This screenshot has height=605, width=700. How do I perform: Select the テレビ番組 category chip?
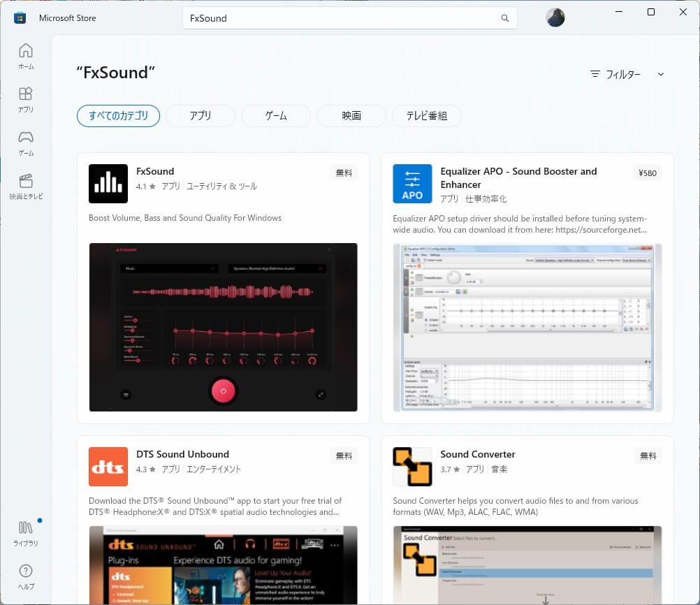427,116
